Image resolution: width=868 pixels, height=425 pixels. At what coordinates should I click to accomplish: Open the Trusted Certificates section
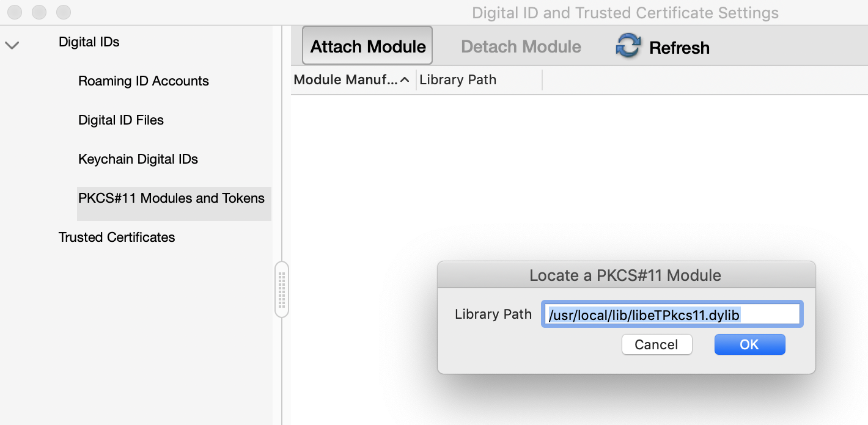pos(117,237)
